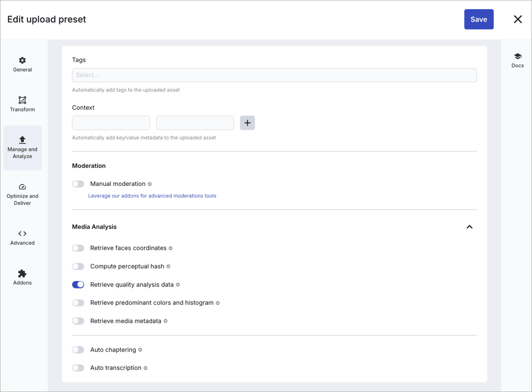Click the Context key input field
Screen dimensions: 532x392
pos(111,123)
